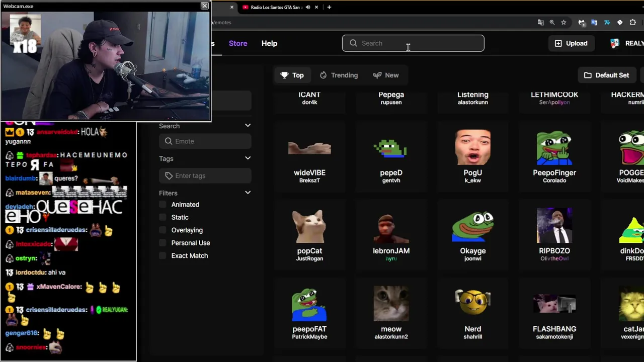This screenshot has height=362, width=644.
Task: Click the main Search field
Action: (x=413, y=43)
